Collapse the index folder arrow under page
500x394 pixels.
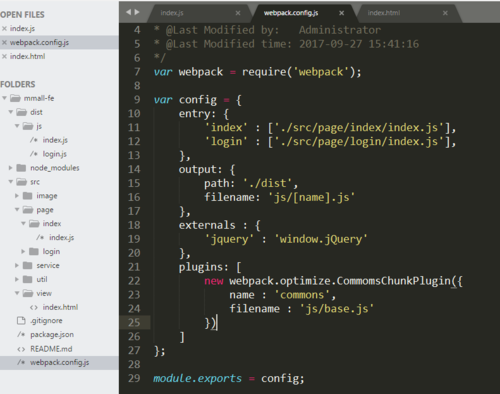click(x=23, y=224)
